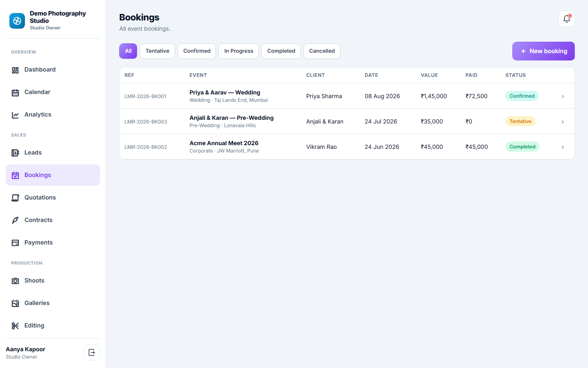Click client name Priya Sharma
Viewport: 588px width, 368px height.
324,96
